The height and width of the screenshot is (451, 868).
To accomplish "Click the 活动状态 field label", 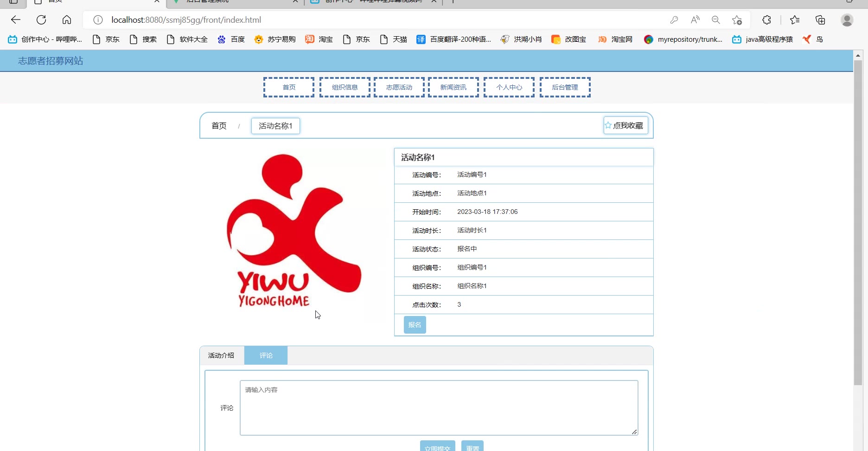I will 427,249.
